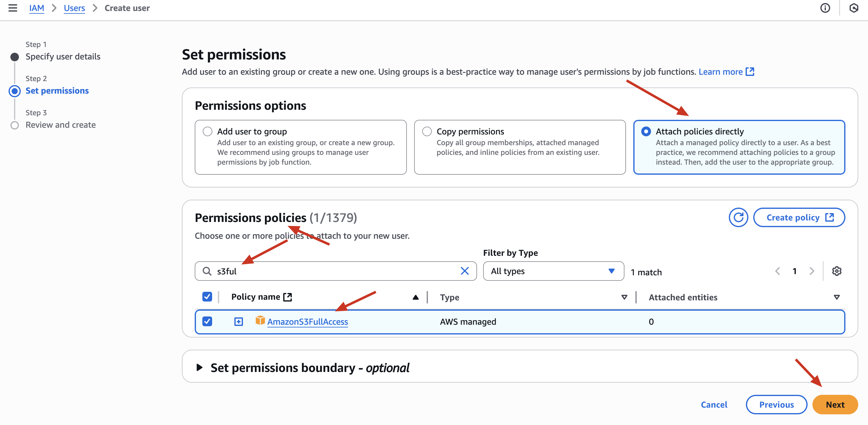The width and height of the screenshot is (868, 425).
Task: Toggle the select-all policies checkbox
Action: (x=207, y=297)
